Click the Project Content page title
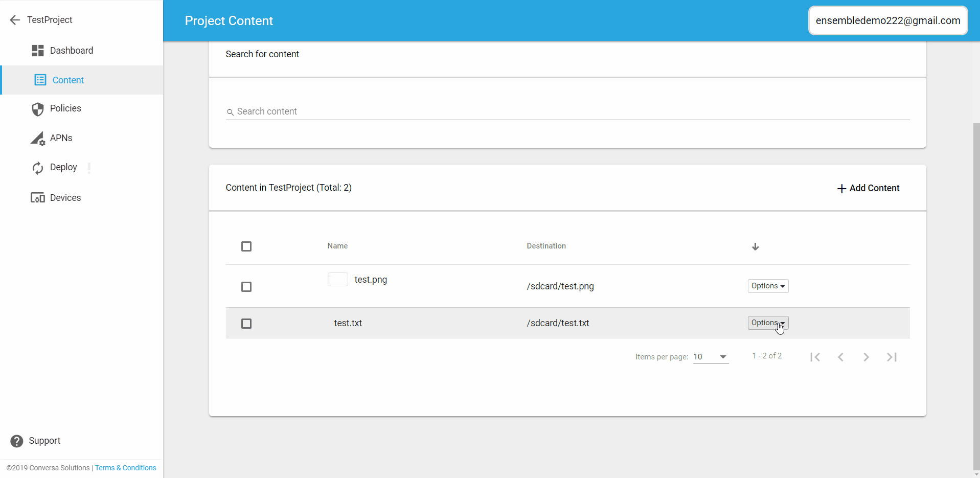980x478 pixels. pos(229,21)
